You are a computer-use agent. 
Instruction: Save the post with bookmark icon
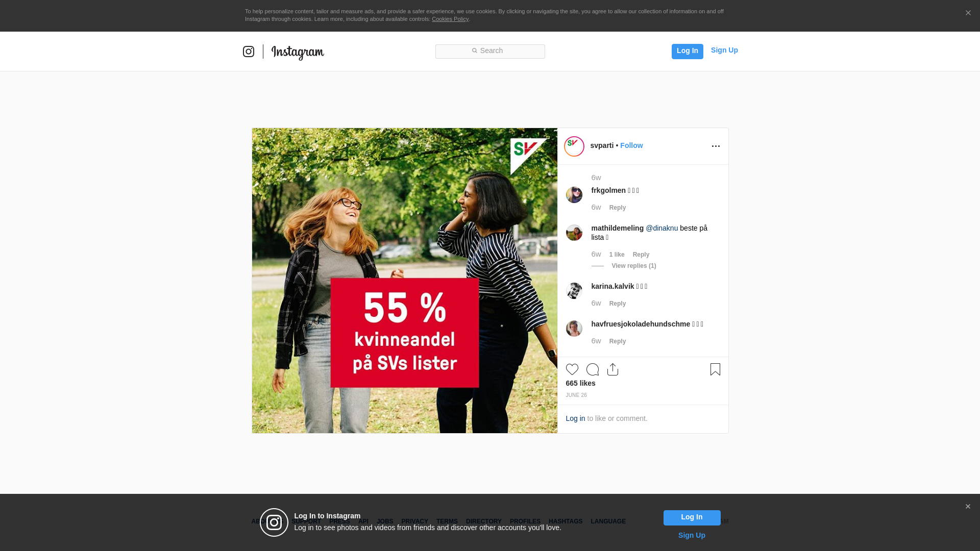click(715, 369)
